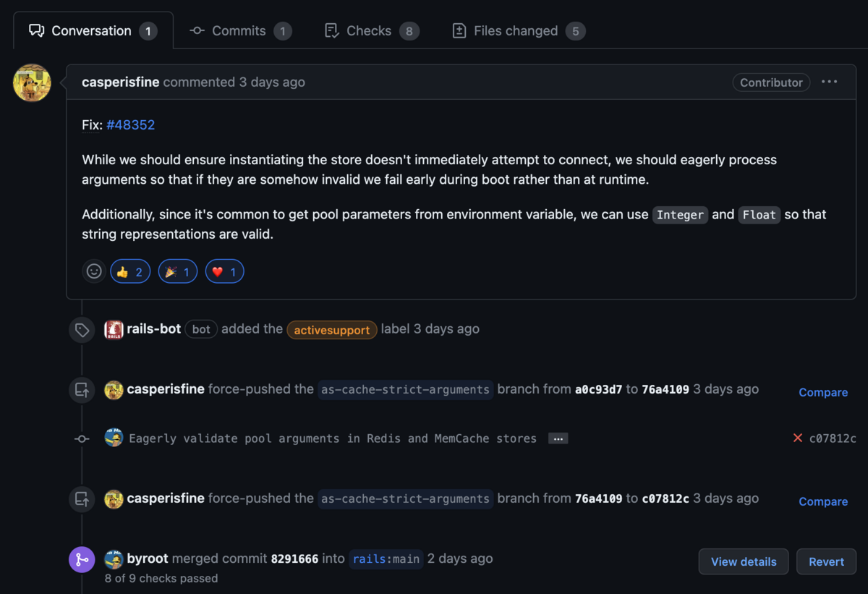This screenshot has width=868, height=594.
Task: Click "commented 3 days ago" timestamp
Action: (234, 82)
